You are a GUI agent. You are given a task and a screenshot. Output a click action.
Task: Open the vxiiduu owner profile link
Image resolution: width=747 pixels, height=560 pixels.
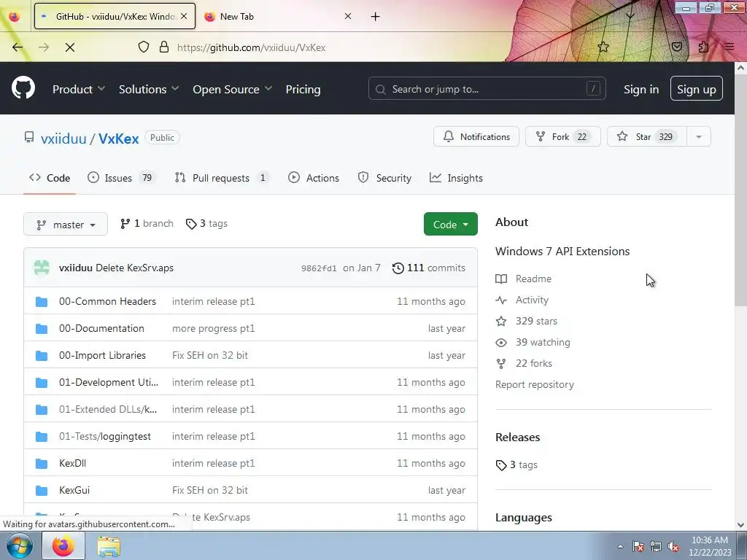(x=63, y=139)
